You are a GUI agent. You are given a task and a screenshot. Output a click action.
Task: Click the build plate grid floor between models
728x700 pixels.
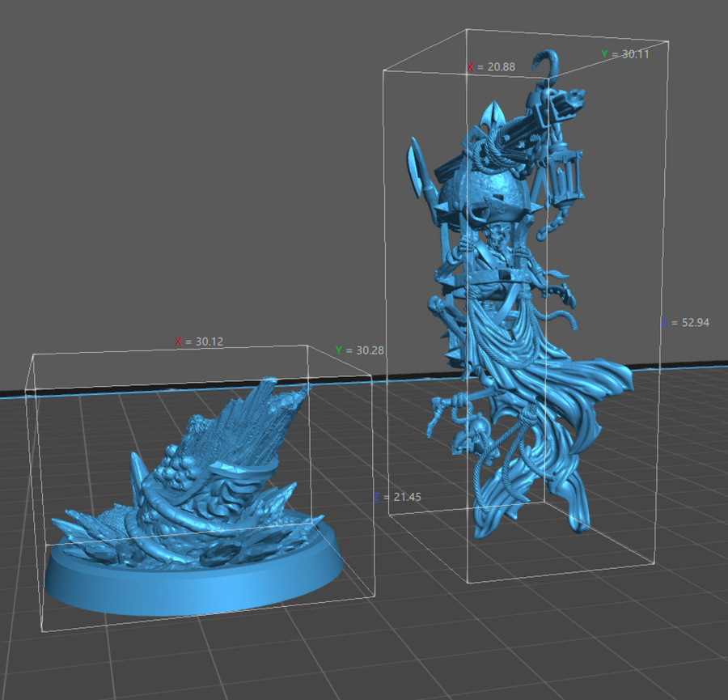(x=380, y=631)
